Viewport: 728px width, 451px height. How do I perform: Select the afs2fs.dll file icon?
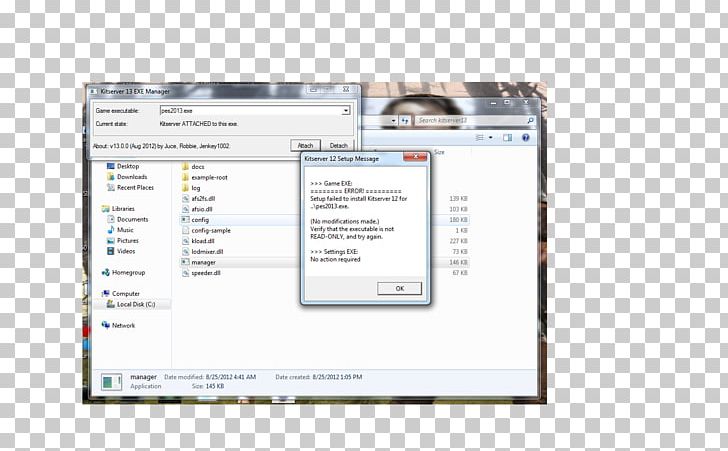185,198
